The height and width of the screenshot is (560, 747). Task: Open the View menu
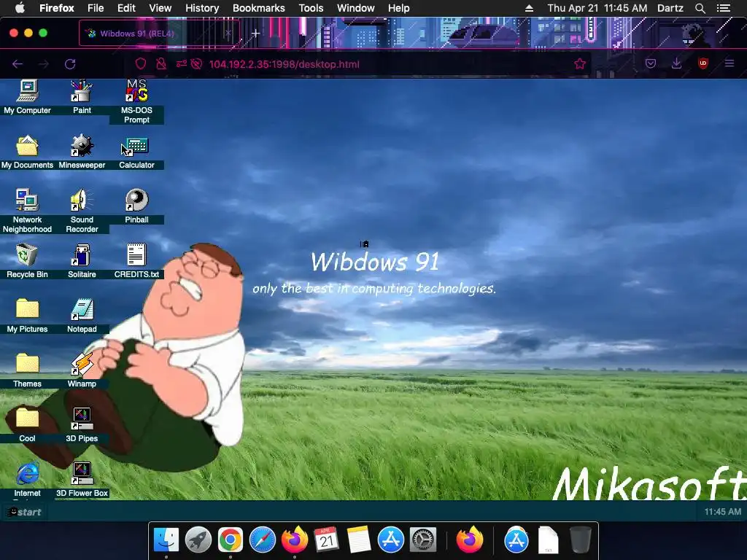[160, 8]
